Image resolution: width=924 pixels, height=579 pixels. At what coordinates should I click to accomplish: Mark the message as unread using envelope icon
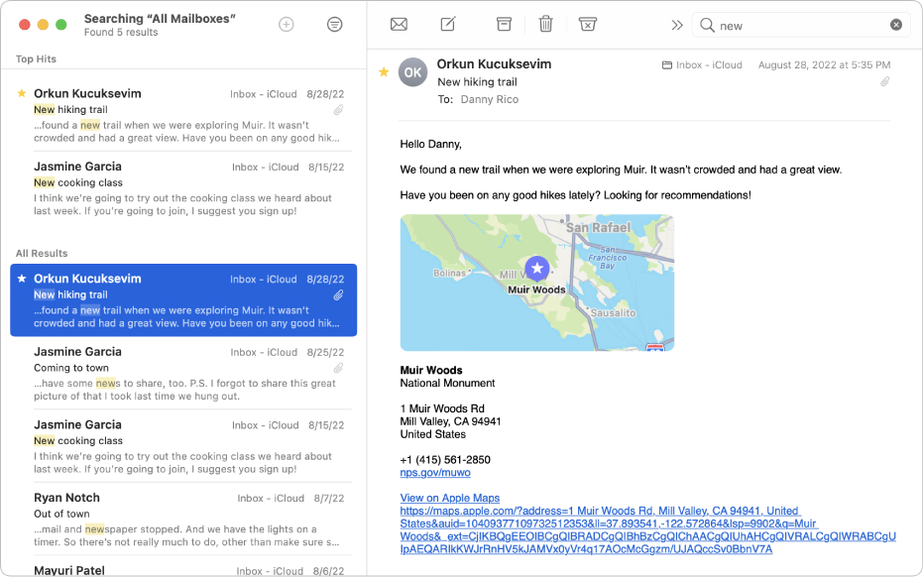[x=398, y=25]
